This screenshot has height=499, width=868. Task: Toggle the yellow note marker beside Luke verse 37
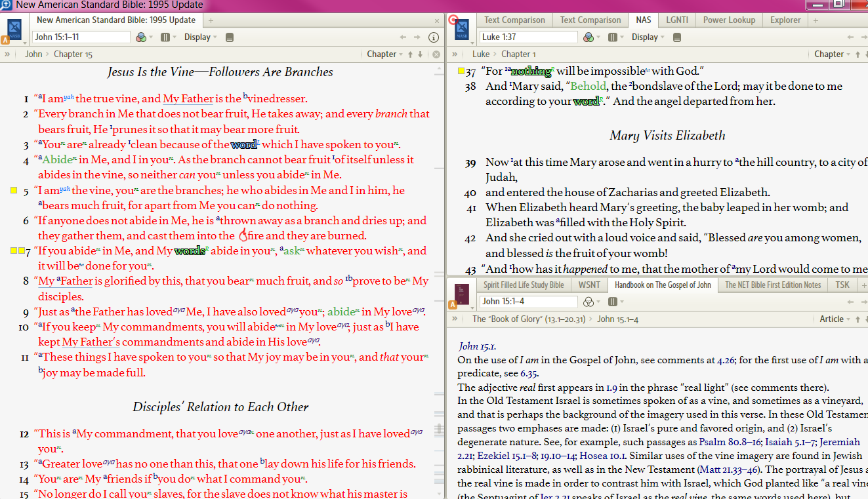[x=461, y=71]
